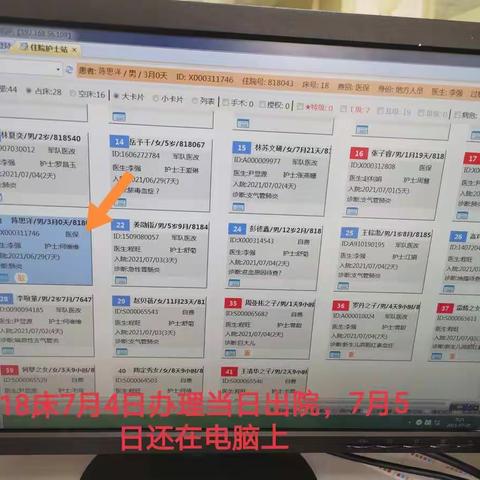Select patient card with ID:1606272784
Screen dimensions: 480x480
(x=160, y=172)
